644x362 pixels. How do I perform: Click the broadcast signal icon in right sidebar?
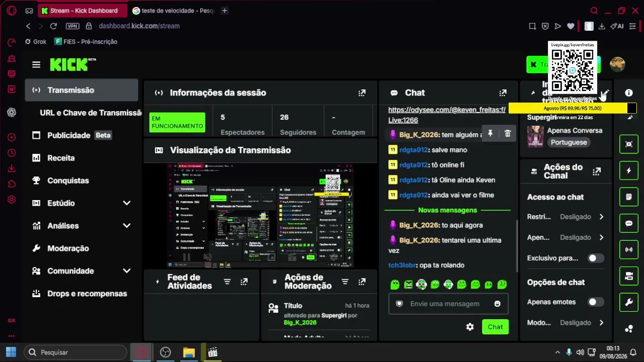point(629,249)
